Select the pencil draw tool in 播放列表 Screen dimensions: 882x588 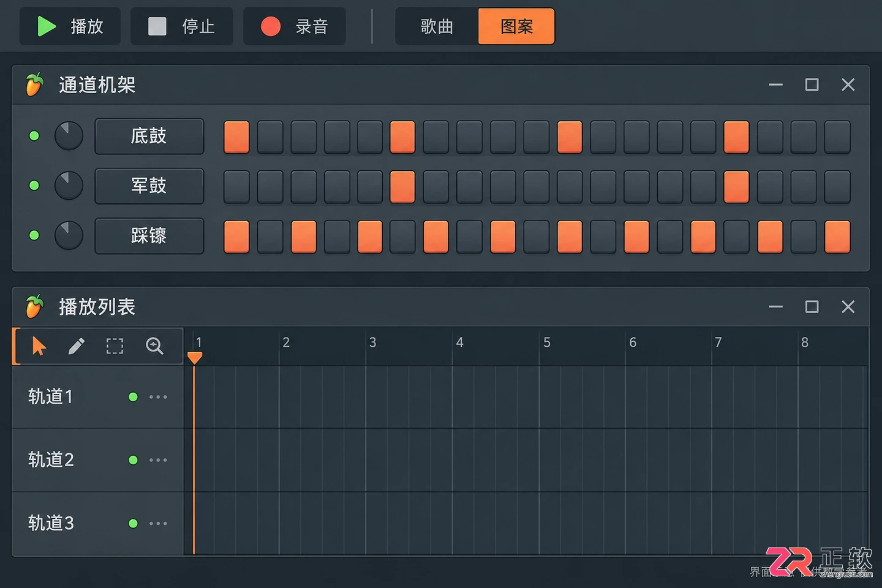pyautogui.click(x=77, y=346)
